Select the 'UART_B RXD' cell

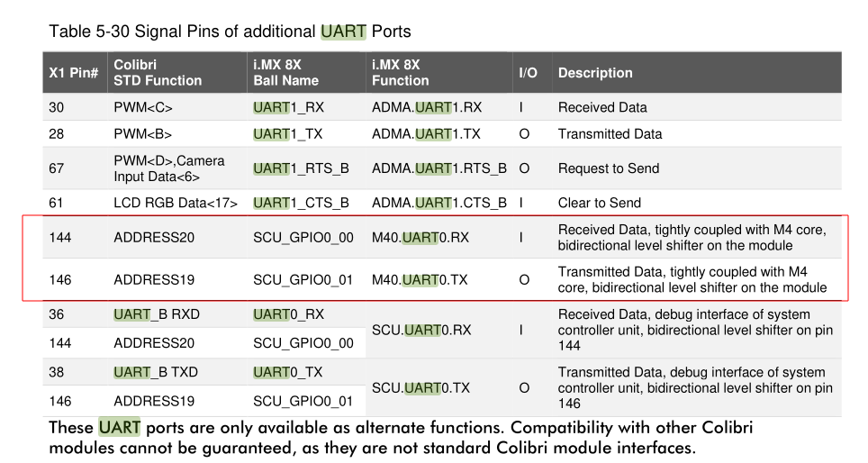155,314
